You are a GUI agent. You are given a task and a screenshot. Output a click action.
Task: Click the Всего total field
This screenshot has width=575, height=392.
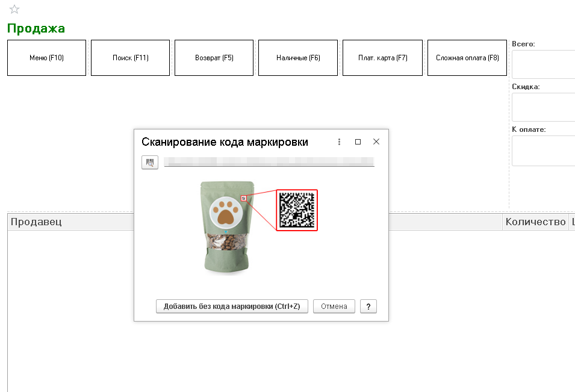pos(544,64)
